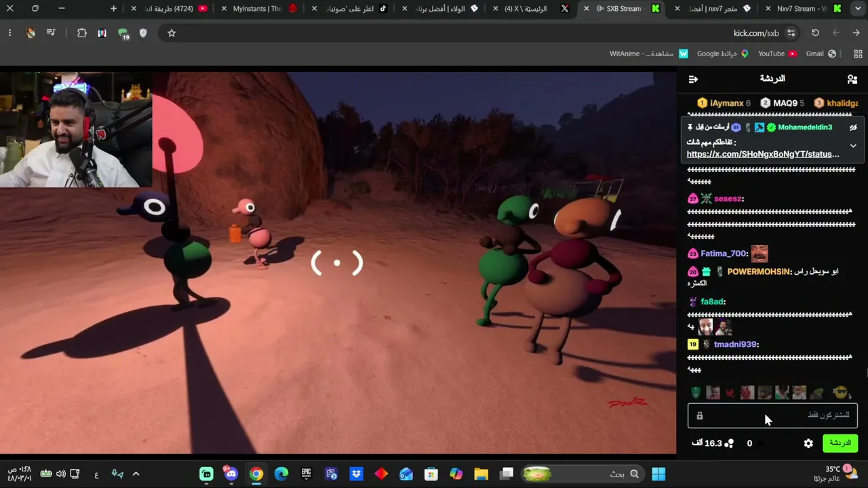This screenshot has height=488, width=868.
Task: Open the apps grid in bookmarks bar
Action: [858, 54]
